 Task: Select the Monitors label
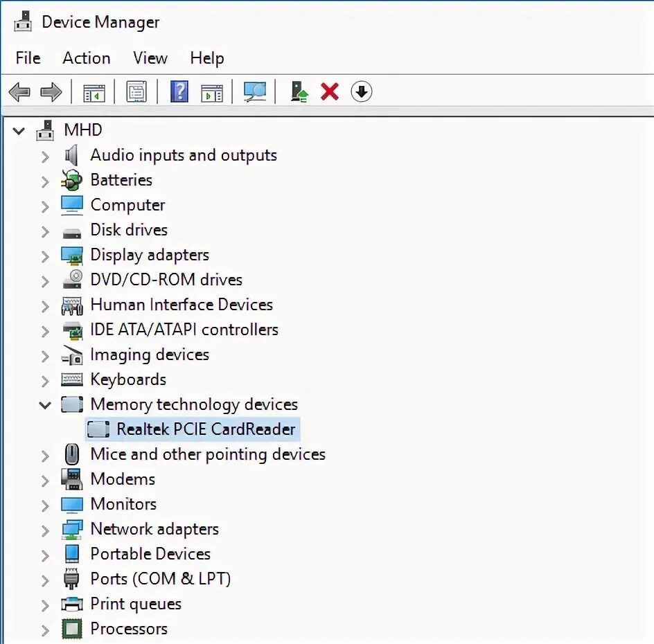123,504
